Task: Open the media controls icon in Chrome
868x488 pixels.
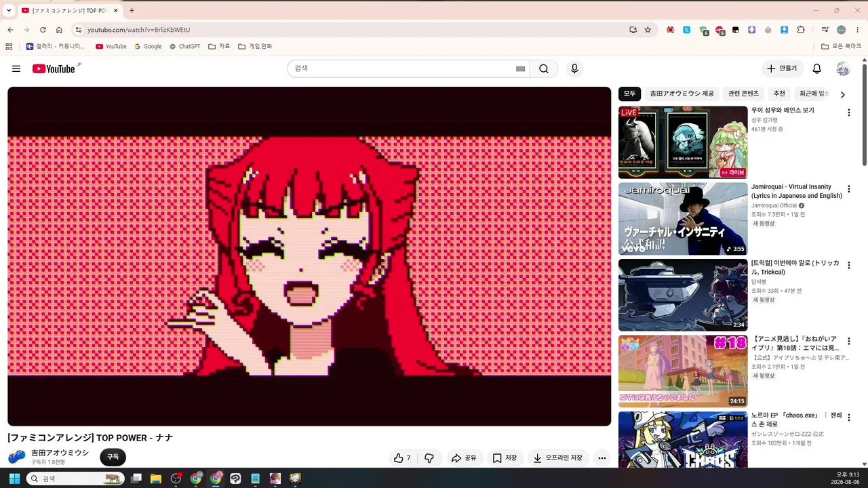Action: (825, 30)
